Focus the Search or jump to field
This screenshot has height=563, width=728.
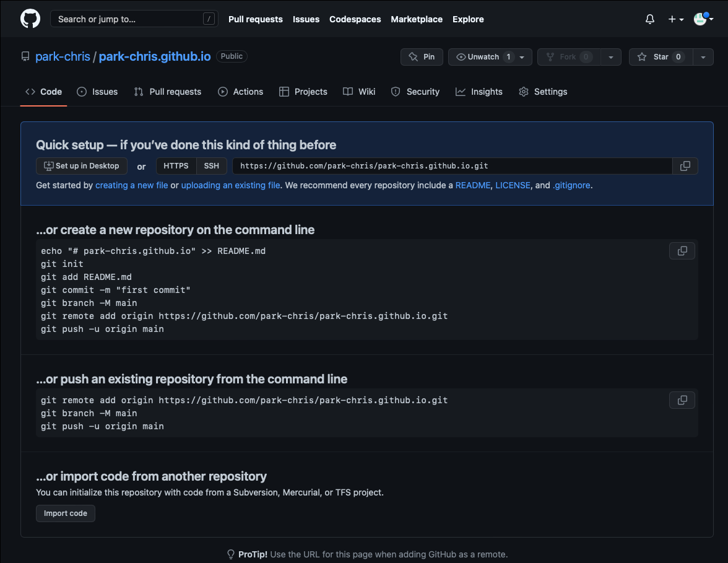click(134, 19)
